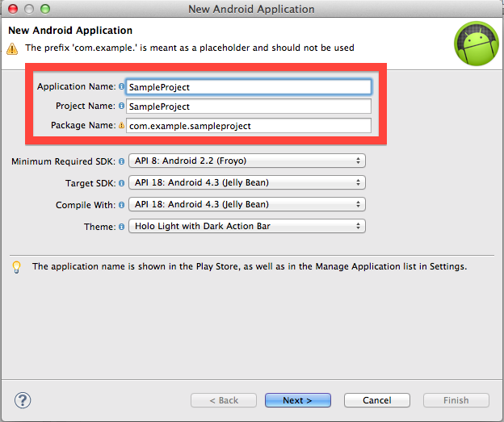
Task: Open the Theme dropdown
Action: coord(247,226)
